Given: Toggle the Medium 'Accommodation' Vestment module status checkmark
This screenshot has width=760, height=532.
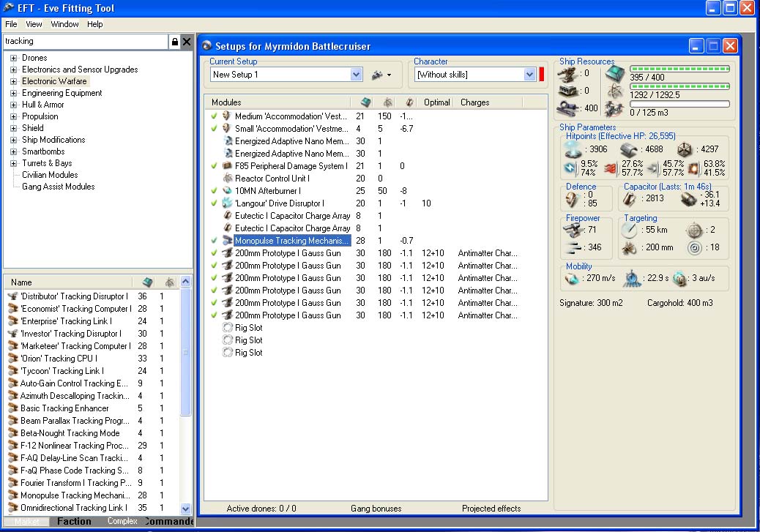Looking at the screenshot, I should [214, 116].
